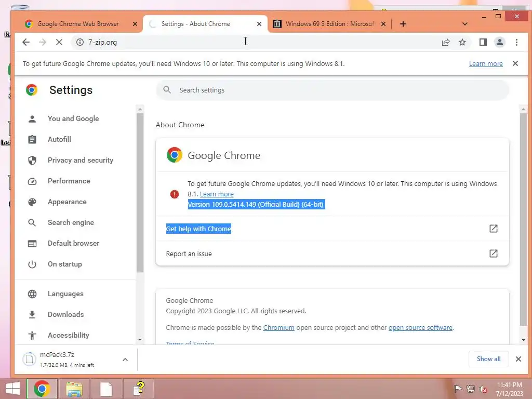Viewport: 532px width, 399px height.
Task: Click Learn more in the update infobar
Action: point(486,63)
